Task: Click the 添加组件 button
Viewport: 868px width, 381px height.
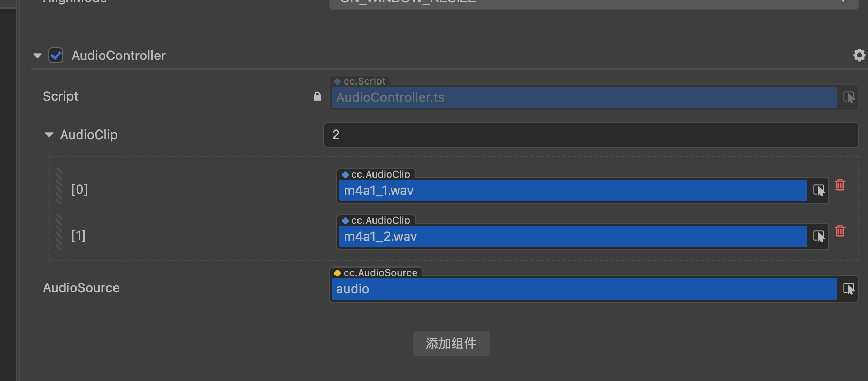Action: 451,344
